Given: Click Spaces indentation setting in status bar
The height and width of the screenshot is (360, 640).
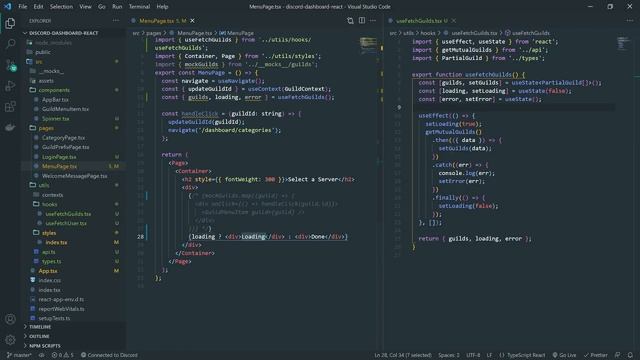Looking at the screenshot, I should click(449, 355).
